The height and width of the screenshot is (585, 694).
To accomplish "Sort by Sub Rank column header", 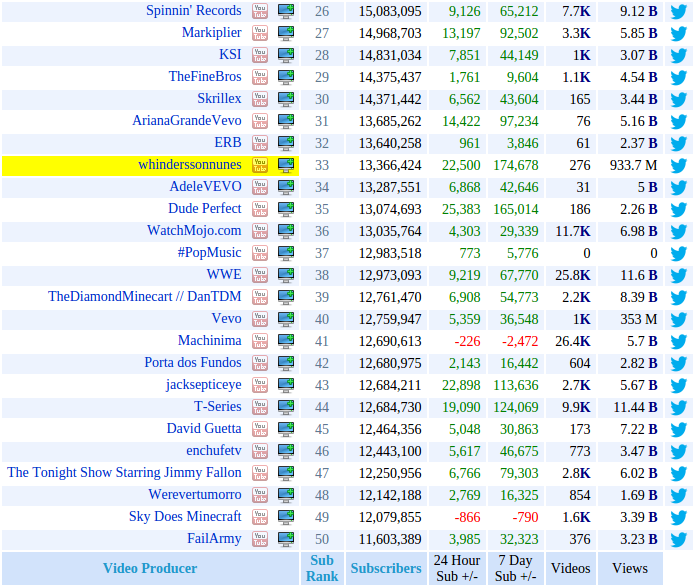I will click(322, 568).
